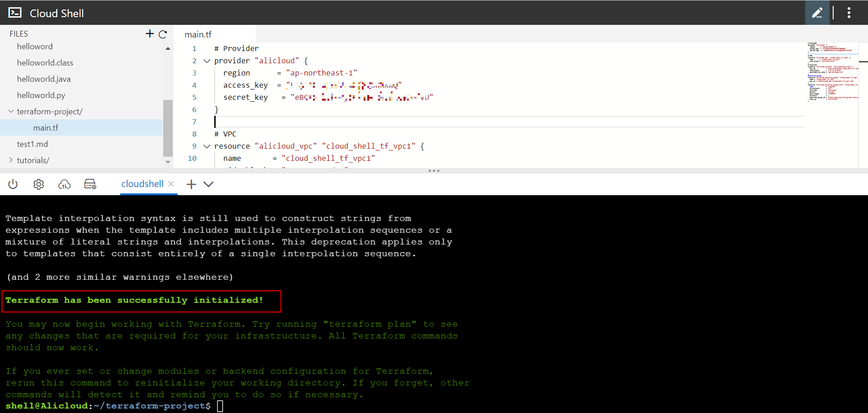Click "Terraform has been successfully initialized!" message
Viewport: 868px width, 413px height.
[134, 300]
